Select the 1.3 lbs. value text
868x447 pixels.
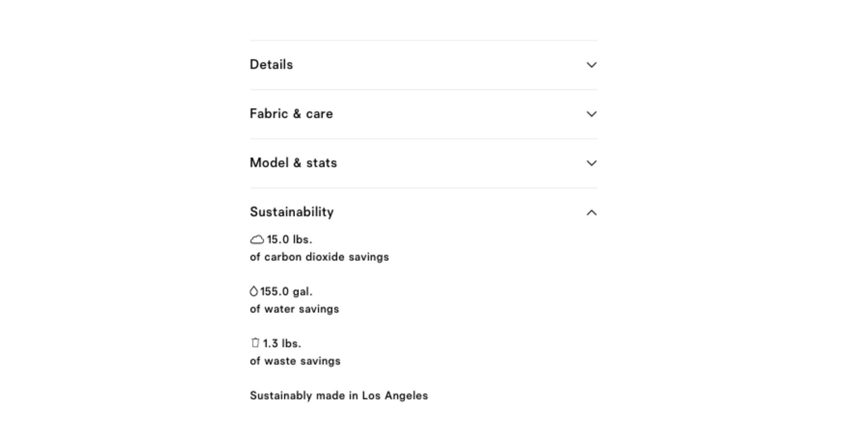click(282, 344)
